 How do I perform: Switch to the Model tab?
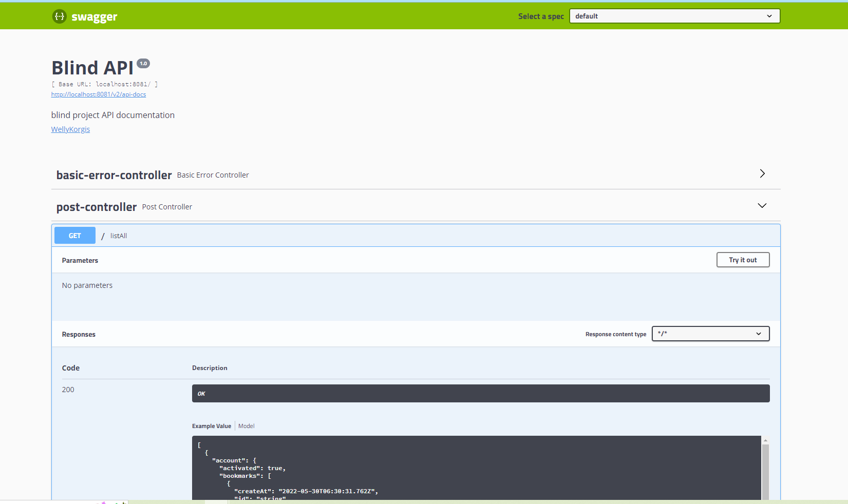tap(246, 425)
